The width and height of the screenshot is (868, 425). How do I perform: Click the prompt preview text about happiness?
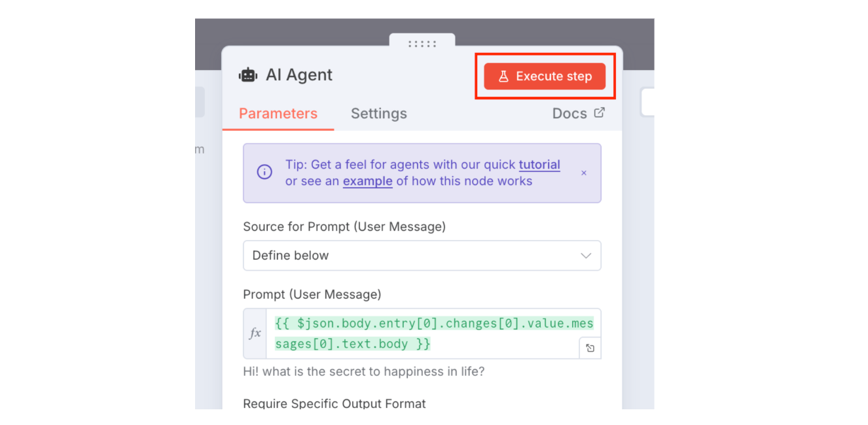(363, 372)
